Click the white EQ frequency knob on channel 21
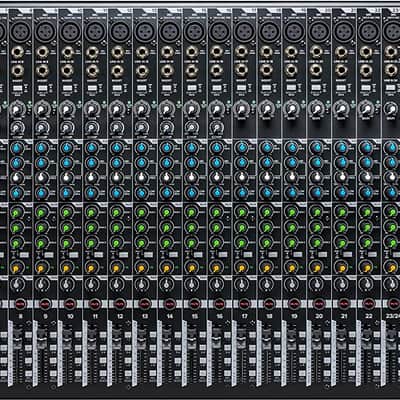400x400 pixels. (341, 177)
